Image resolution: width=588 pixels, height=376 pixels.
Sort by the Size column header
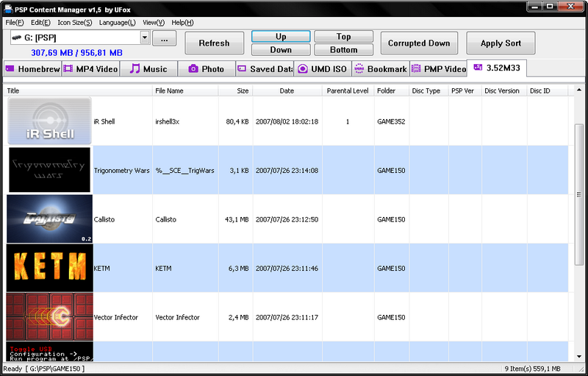(235, 91)
